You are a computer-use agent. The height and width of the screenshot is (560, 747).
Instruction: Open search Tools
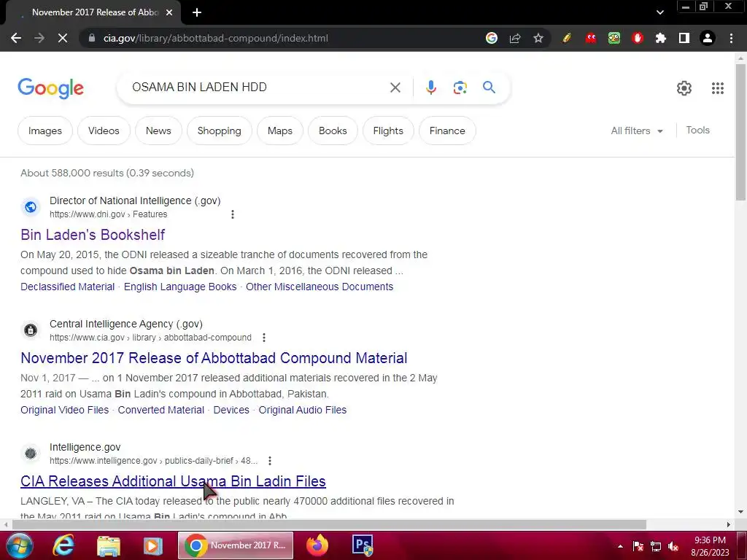[697, 130]
